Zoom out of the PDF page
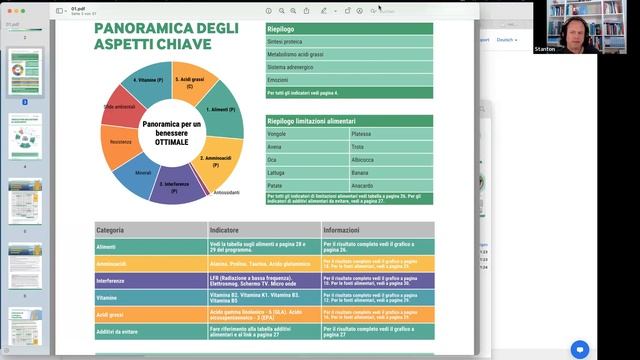This screenshot has width=640, height=360. pyautogui.click(x=282, y=11)
